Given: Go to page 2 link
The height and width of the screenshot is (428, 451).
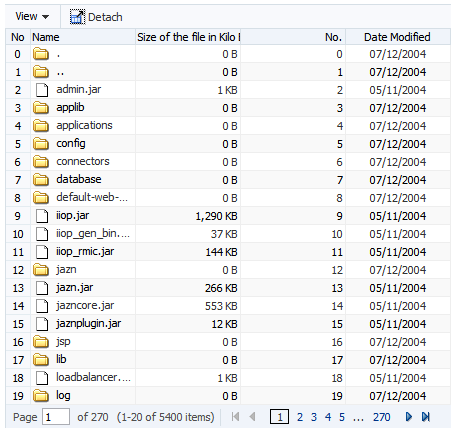Looking at the screenshot, I should (300, 417).
